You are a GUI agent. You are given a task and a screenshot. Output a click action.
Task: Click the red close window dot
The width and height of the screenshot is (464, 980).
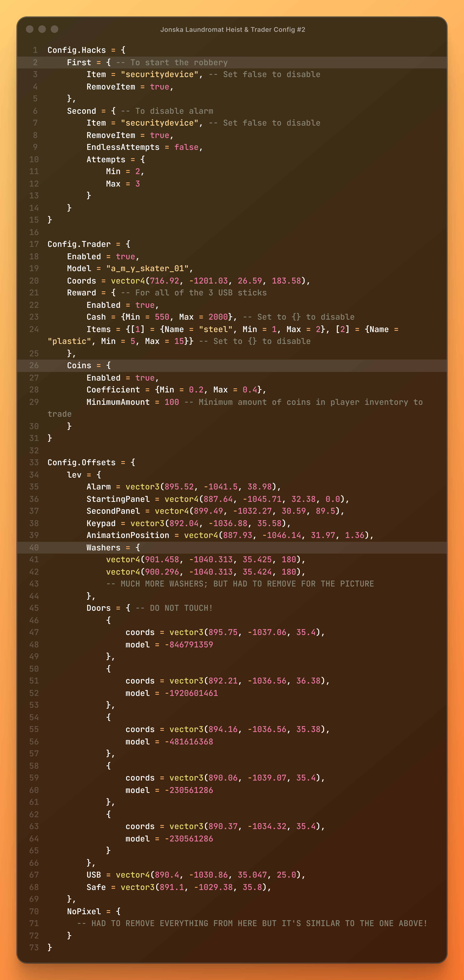pyautogui.click(x=30, y=29)
